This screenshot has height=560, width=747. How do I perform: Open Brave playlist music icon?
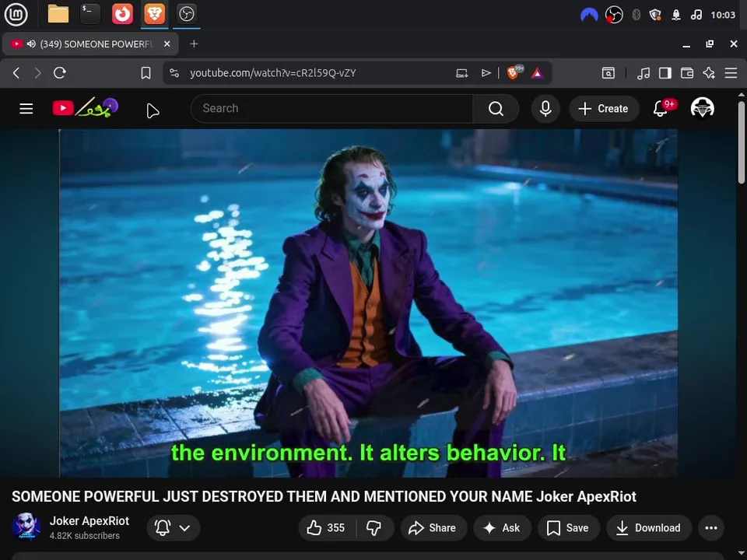644,73
